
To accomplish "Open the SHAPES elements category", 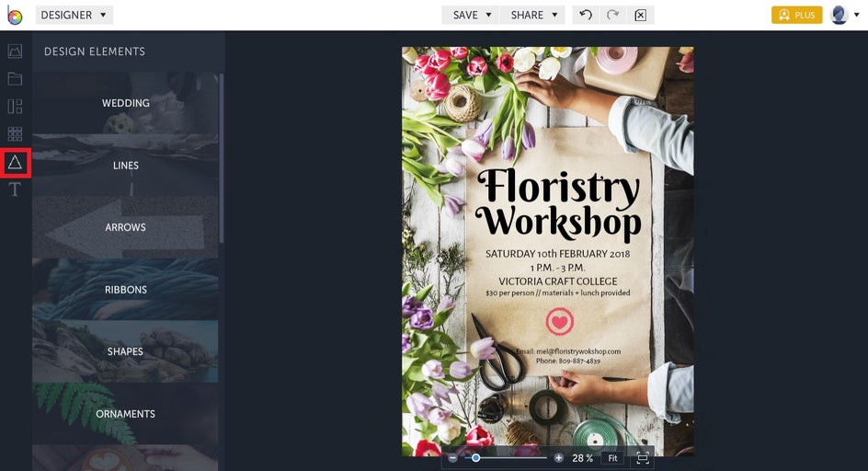I will (126, 351).
